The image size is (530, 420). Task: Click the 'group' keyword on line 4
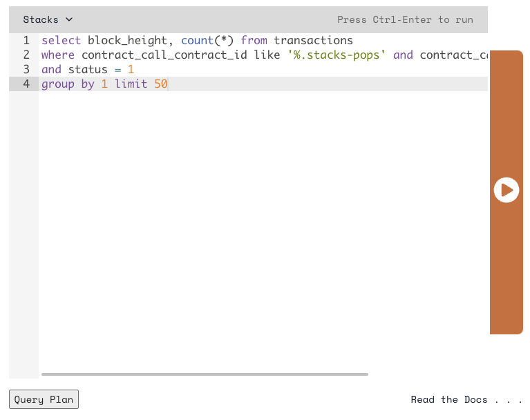pos(58,84)
